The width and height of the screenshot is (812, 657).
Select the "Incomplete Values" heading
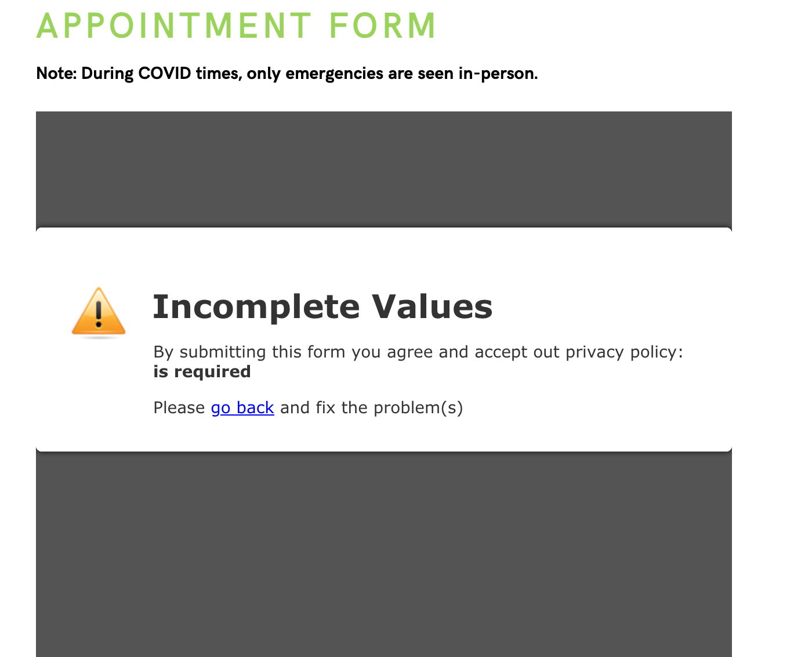pyautogui.click(x=322, y=307)
